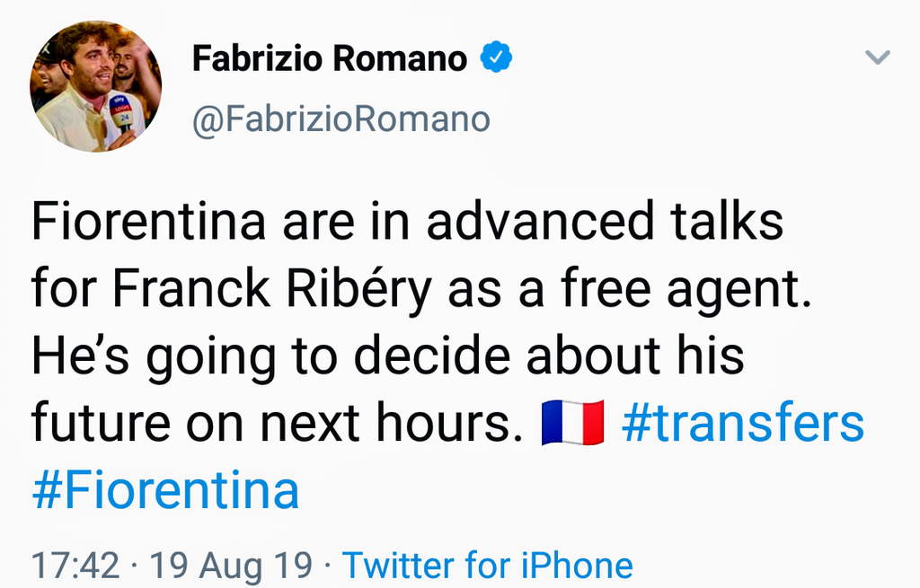The image size is (920, 588).
Task: Click the word "advanced" in the tweet
Action: coord(540,224)
